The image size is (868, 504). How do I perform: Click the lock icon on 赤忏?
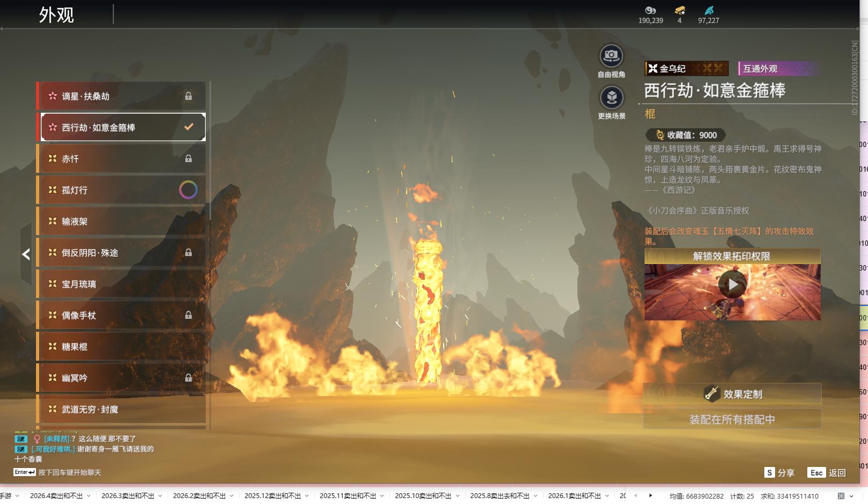(189, 159)
